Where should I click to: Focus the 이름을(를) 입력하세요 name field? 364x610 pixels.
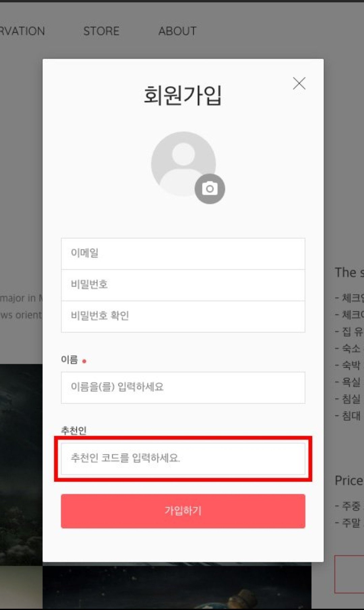183,387
